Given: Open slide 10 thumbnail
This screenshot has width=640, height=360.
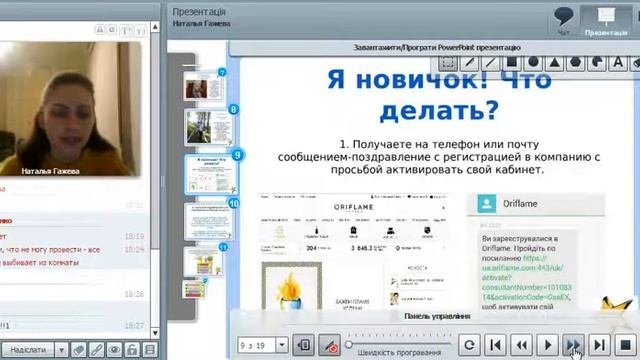Looking at the screenshot, I should 209,221.
